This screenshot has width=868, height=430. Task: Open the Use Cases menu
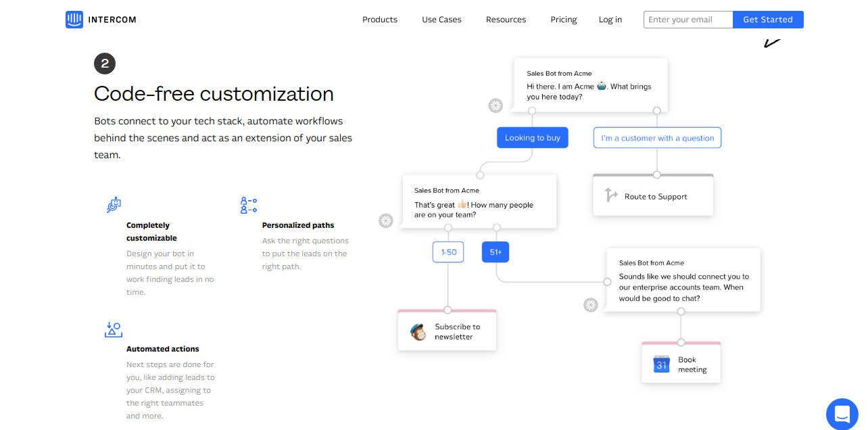click(x=441, y=20)
